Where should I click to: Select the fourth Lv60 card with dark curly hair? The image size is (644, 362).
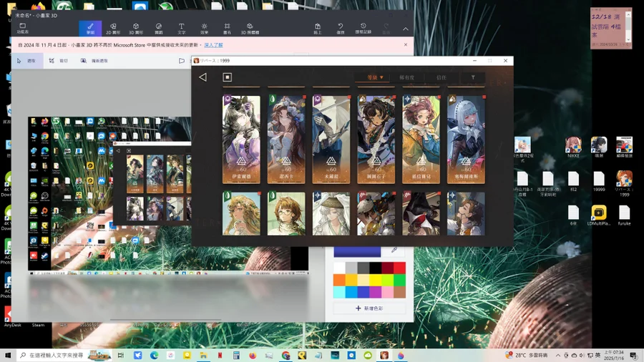click(x=376, y=140)
